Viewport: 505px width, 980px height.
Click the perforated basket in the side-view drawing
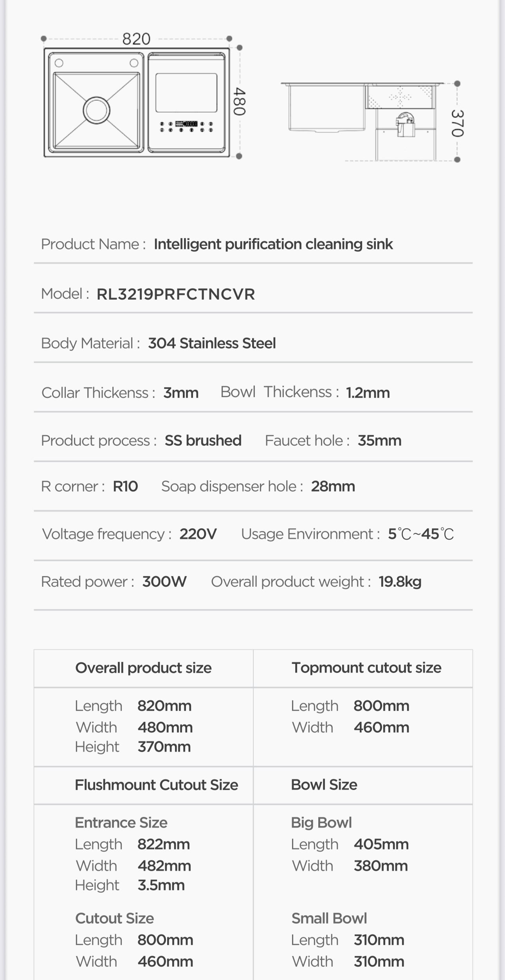point(400,96)
